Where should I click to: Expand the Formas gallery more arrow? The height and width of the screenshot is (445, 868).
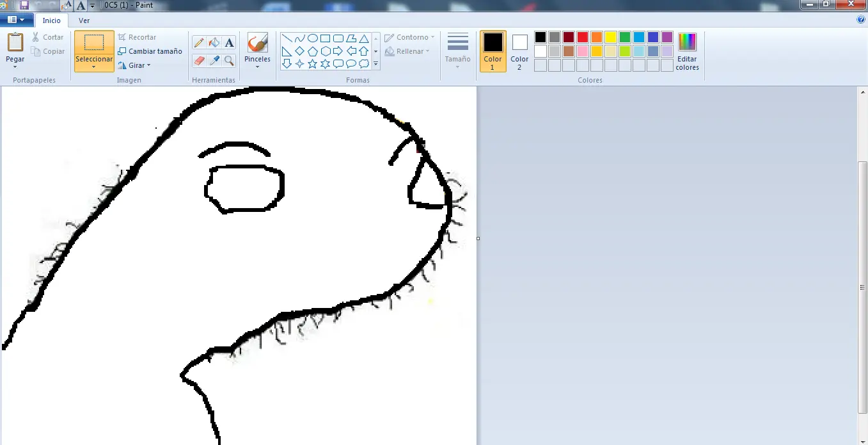pyautogui.click(x=375, y=63)
